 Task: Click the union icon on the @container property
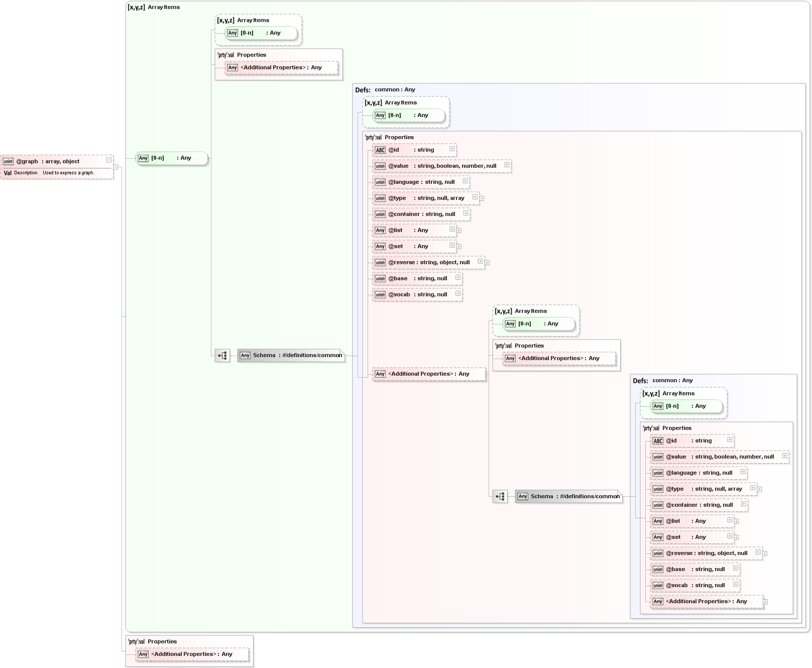[x=380, y=214]
